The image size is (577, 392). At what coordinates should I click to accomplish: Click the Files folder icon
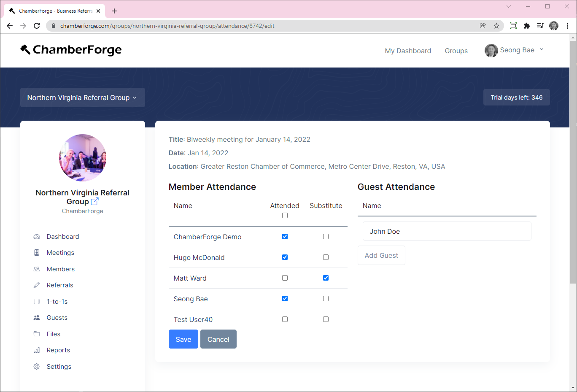point(37,334)
